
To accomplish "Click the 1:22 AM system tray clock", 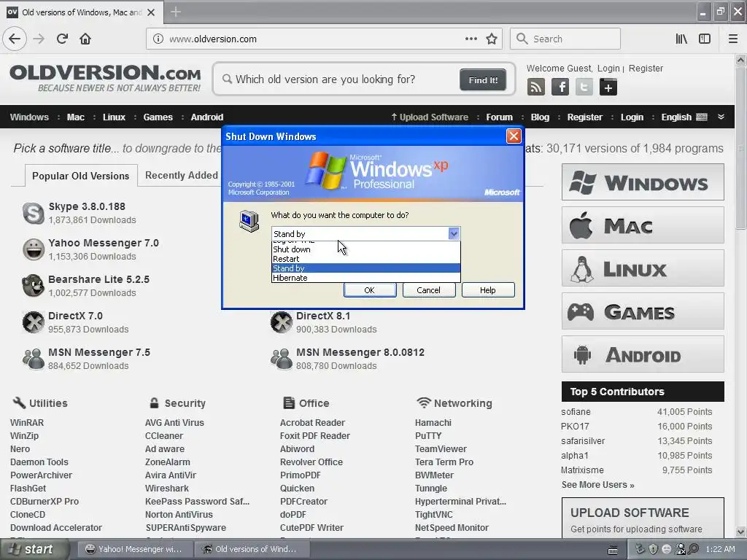I will pyautogui.click(x=720, y=550).
